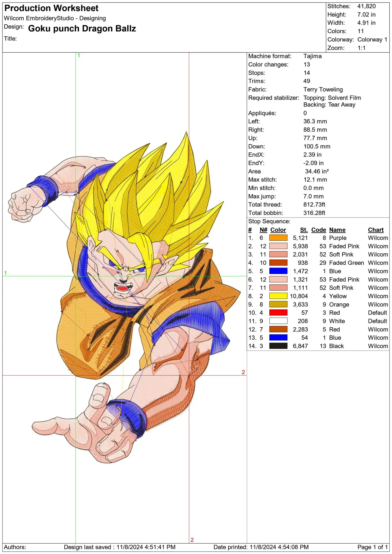Click the Stitches value '41,820'
The width and height of the screenshot is (392, 554).
[367, 6]
